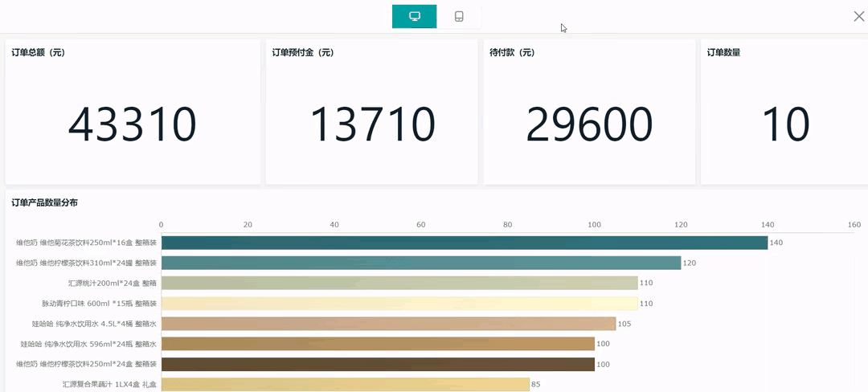
Task: Click the 订单总额 card value 43310
Action: [x=132, y=125]
